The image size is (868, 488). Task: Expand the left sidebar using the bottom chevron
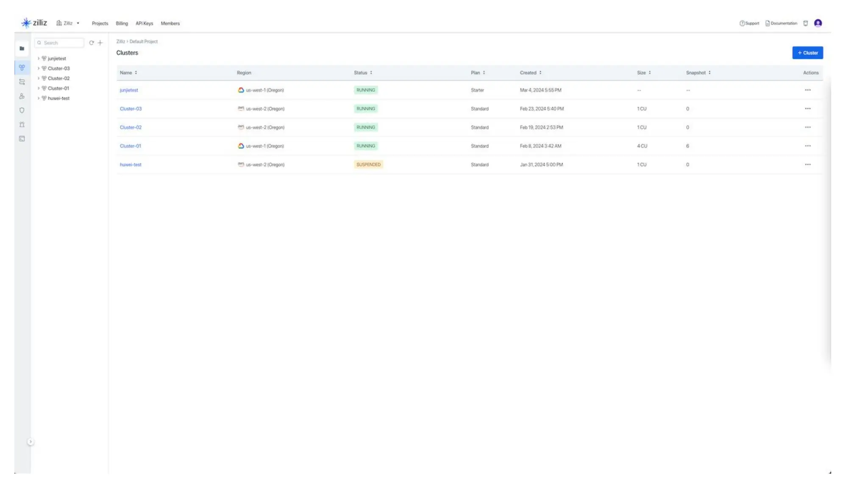[31, 442]
